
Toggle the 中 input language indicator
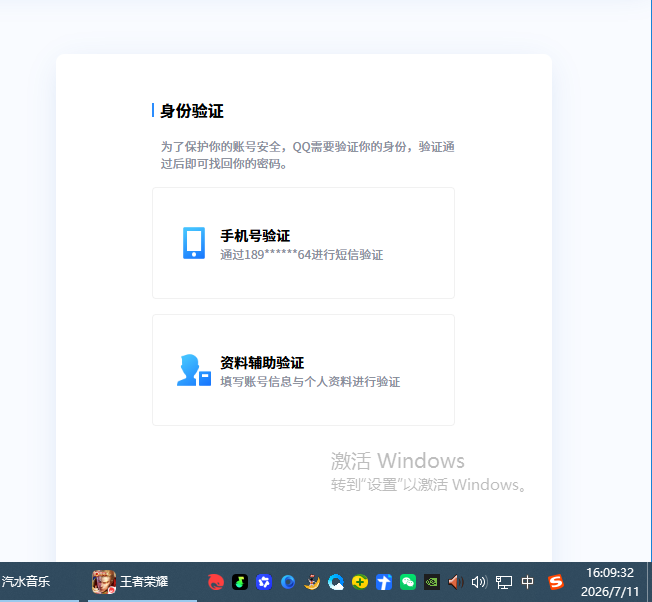click(x=527, y=582)
